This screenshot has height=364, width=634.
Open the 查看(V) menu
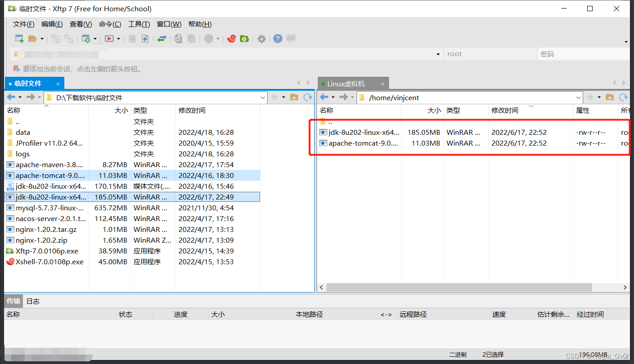[81, 24]
